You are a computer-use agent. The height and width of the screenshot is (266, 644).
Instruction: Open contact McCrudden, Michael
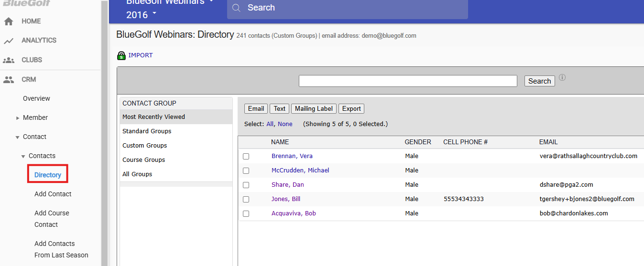(x=300, y=170)
